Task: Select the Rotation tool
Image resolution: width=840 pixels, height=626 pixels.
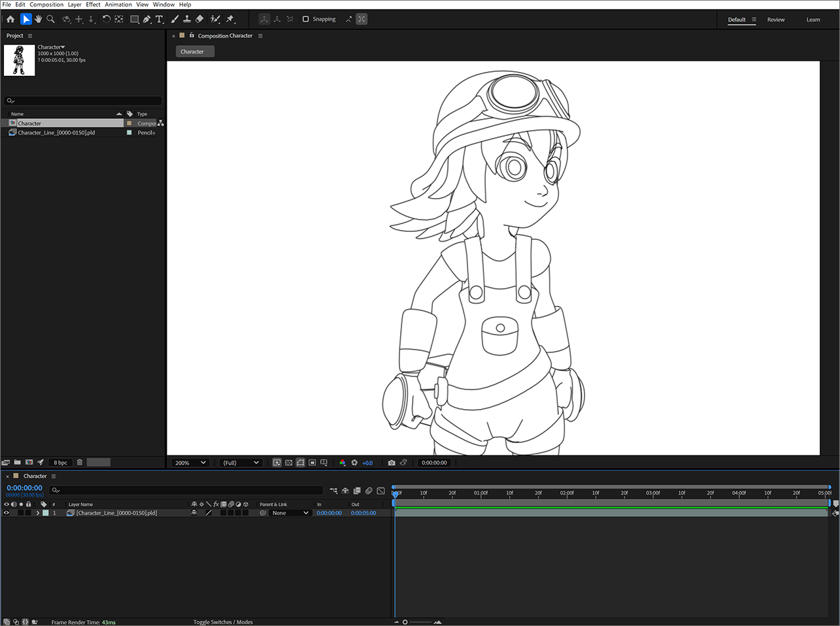Action: click(106, 20)
